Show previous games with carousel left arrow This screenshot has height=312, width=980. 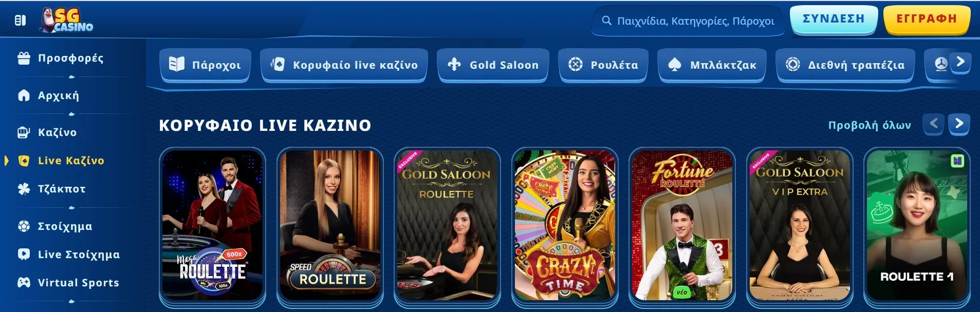tap(933, 124)
